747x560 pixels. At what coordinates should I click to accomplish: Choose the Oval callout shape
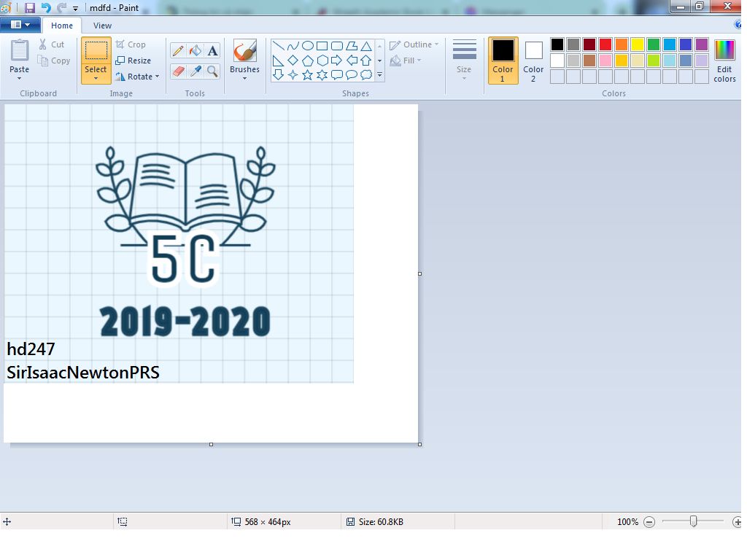click(352, 75)
